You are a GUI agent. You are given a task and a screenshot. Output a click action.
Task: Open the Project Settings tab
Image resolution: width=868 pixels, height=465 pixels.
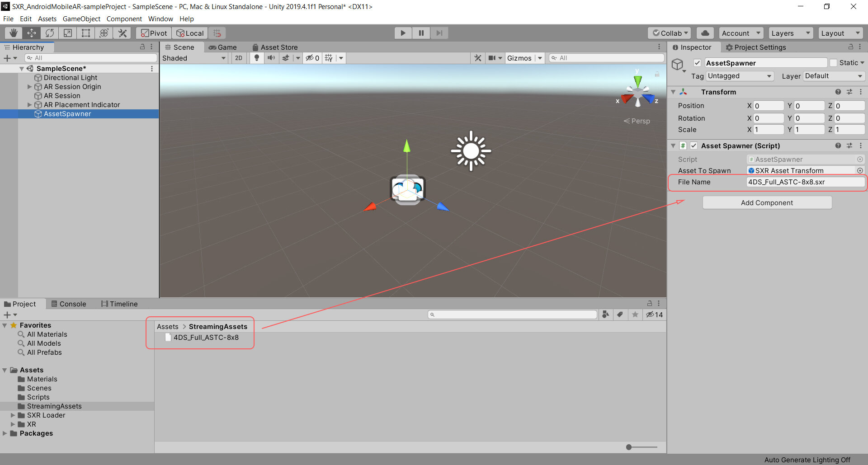click(756, 47)
